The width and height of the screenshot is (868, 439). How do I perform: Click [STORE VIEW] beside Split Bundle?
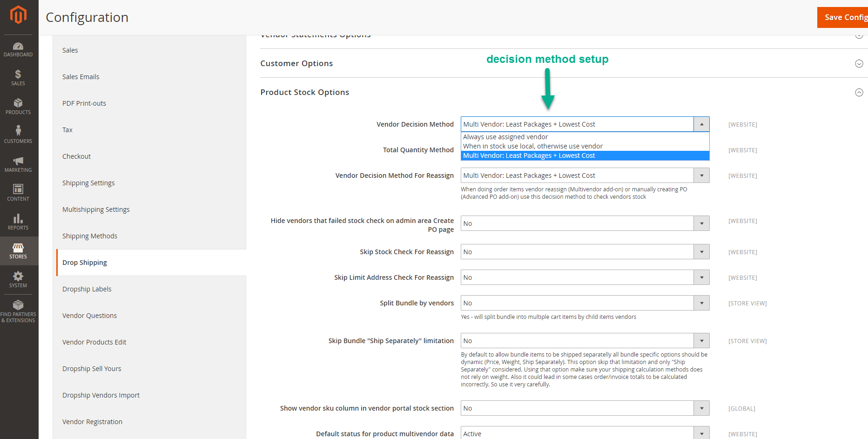(747, 304)
